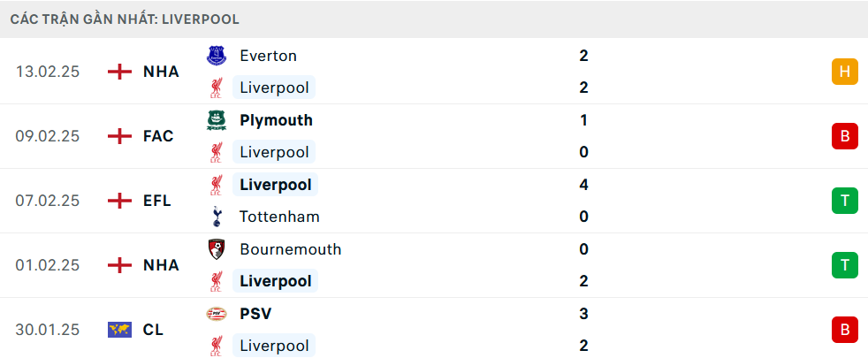Click the red B badge for Plymouth match

844,136
